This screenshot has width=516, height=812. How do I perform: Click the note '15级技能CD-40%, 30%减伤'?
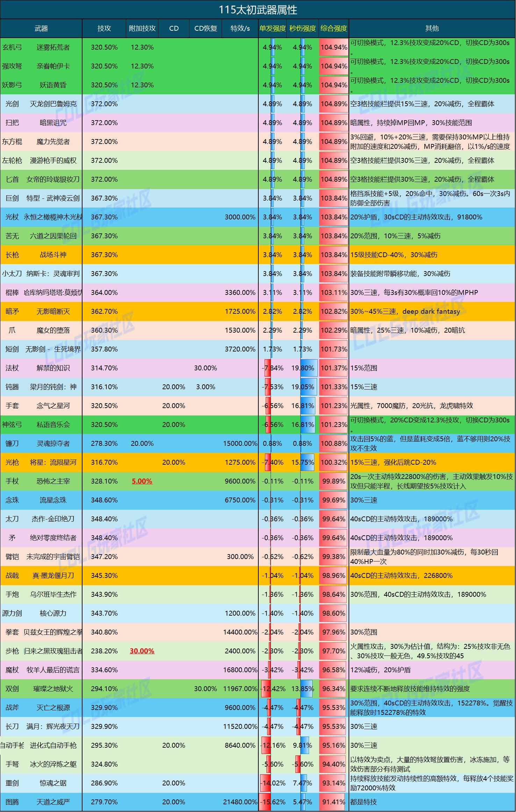pyautogui.click(x=394, y=255)
